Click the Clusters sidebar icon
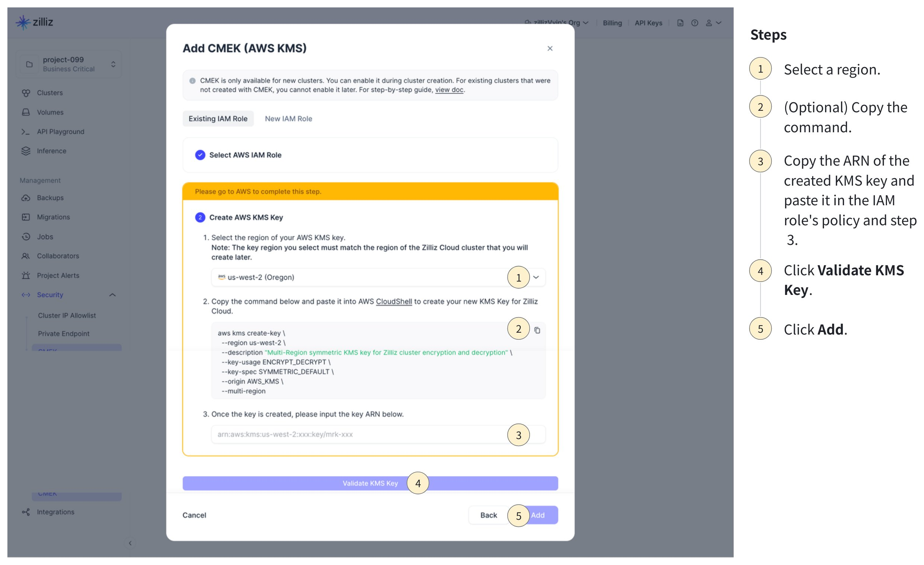The image size is (924, 565). [x=26, y=93]
